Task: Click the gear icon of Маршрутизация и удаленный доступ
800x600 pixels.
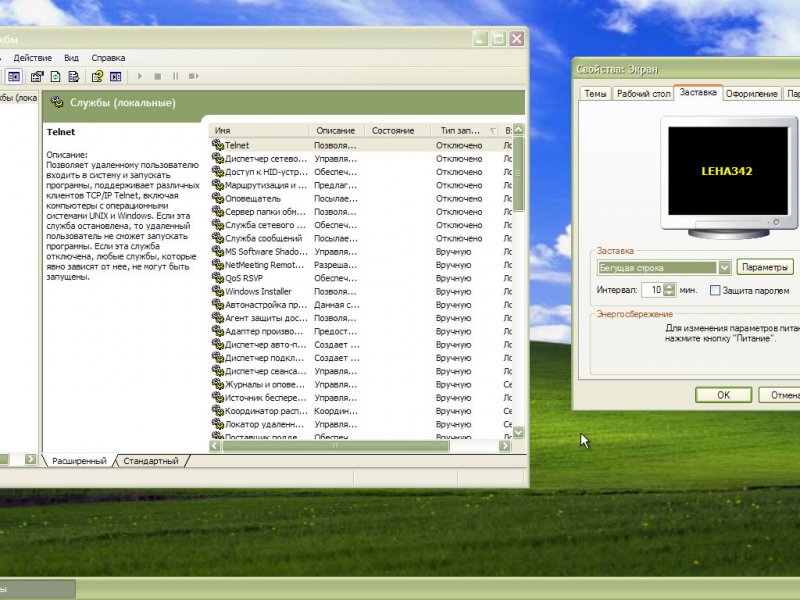Action: pyautogui.click(x=218, y=185)
